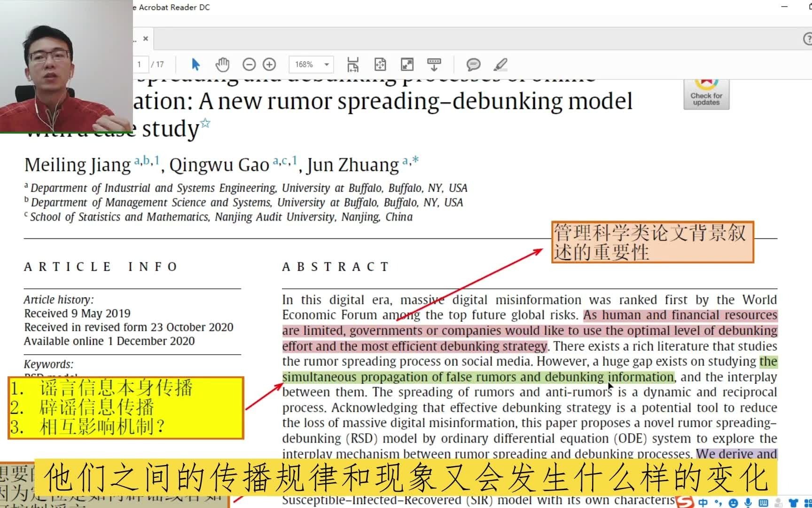The image size is (812, 508).
Task: Open the emoji face panel in IME bar
Action: [x=733, y=502]
